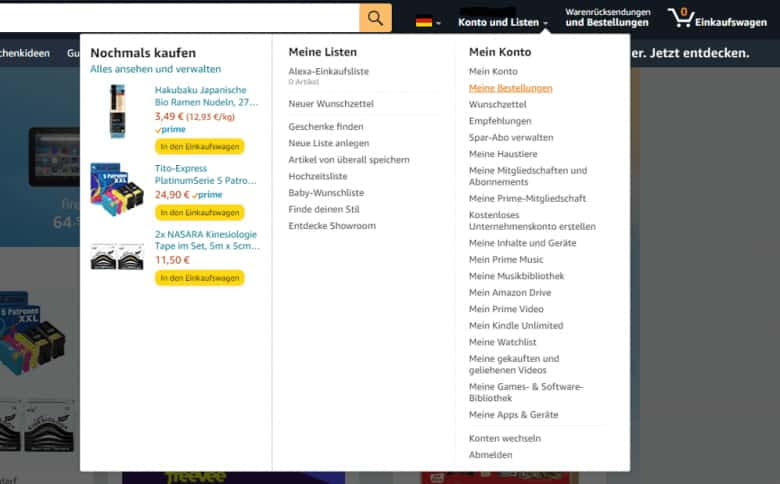Open Meine gekauften und geliehenen Videos
780x484 pixels.
click(514, 364)
